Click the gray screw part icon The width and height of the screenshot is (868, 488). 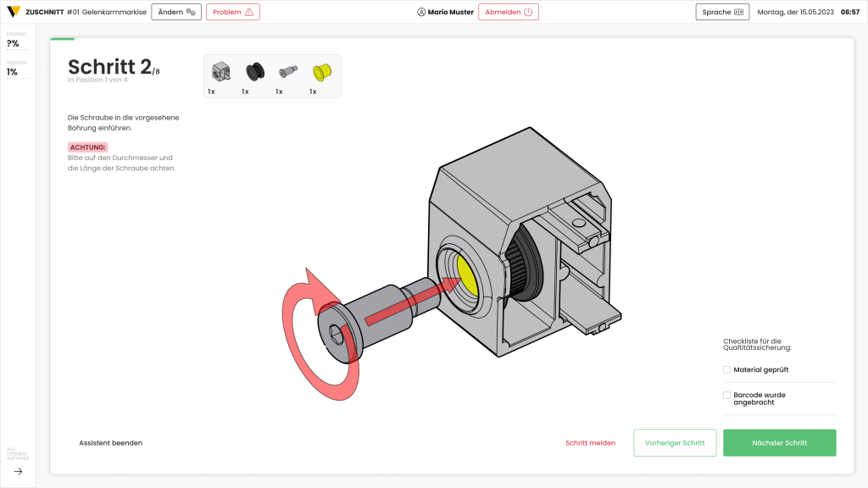pos(288,71)
